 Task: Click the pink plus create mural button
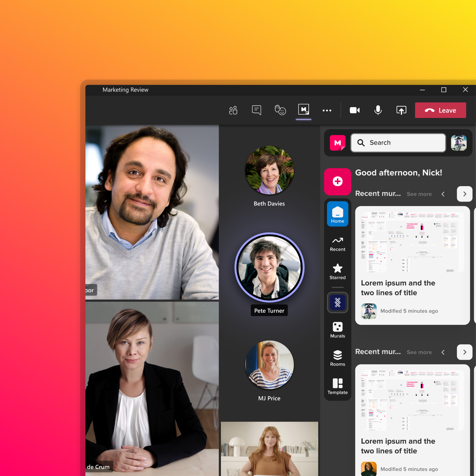pos(337,182)
